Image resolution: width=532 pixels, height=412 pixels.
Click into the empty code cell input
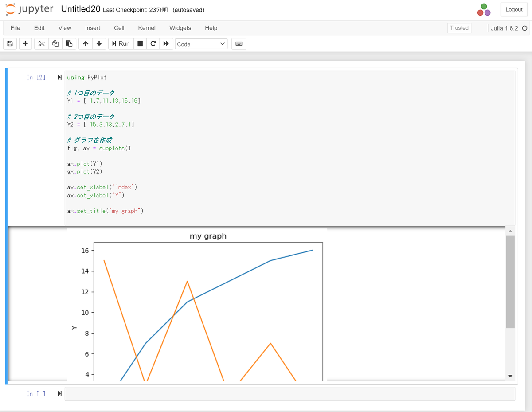pyautogui.click(x=290, y=394)
